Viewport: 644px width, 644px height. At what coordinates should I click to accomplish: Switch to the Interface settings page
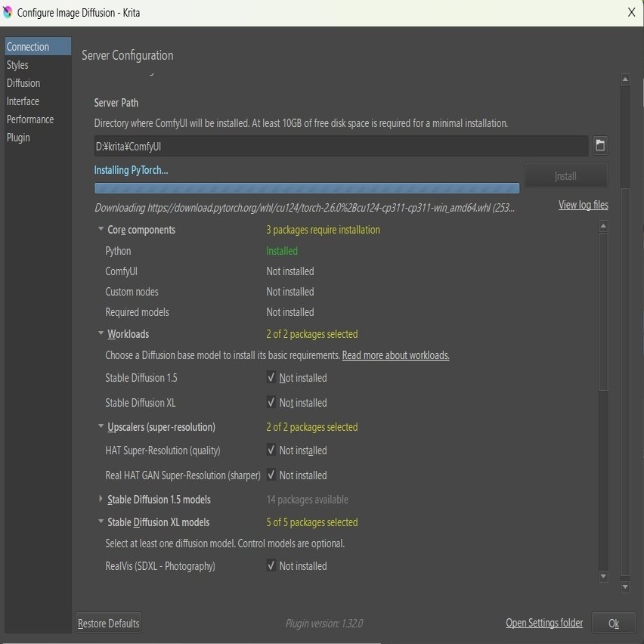click(x=38, y=101)
